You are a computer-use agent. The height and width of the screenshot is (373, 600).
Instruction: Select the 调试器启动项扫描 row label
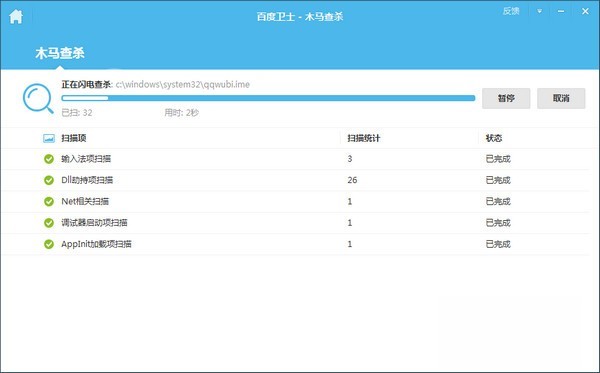(x=94, y=223)
